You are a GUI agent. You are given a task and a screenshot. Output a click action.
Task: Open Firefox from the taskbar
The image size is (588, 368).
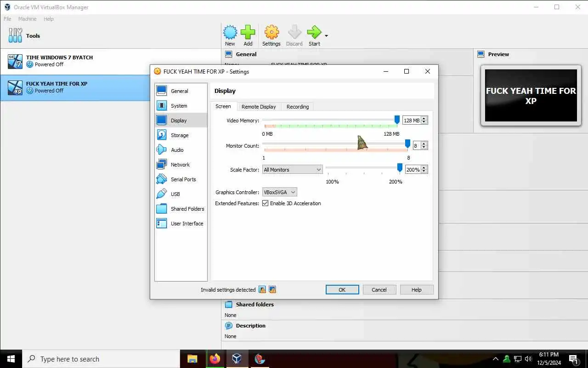[215, 359]
